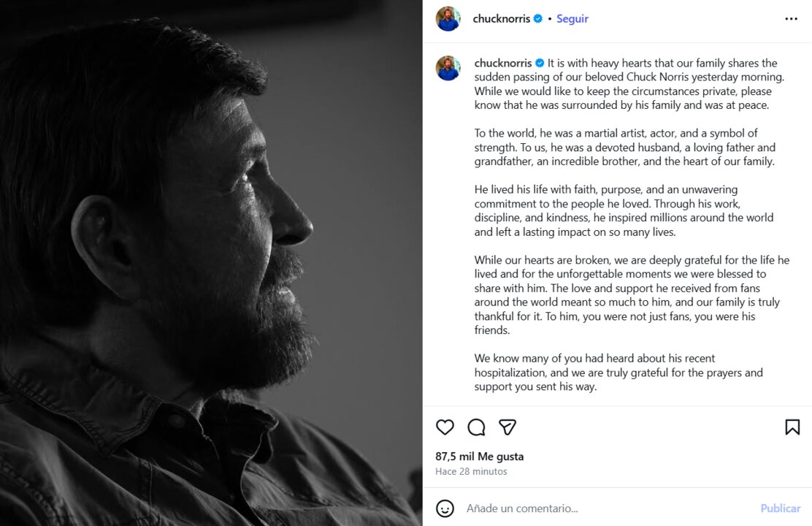
Task: Click the header chucknorris profile picture
Action: point(448,19)
